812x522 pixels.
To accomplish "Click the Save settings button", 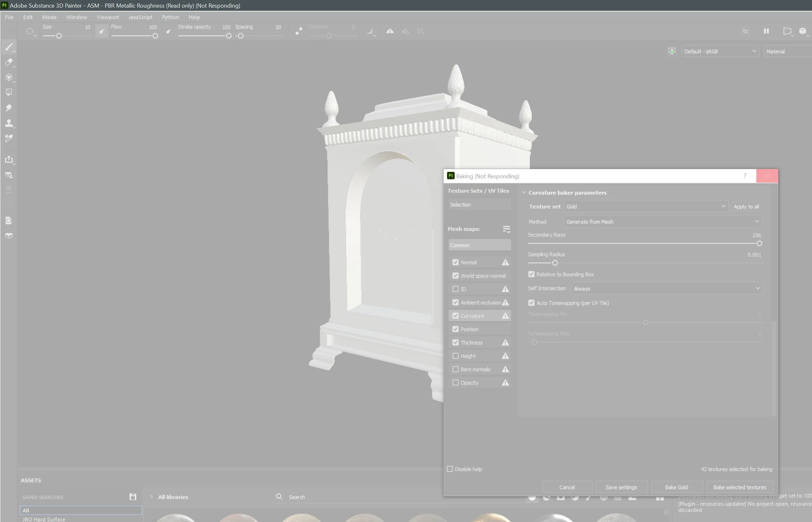I will click(621, 487).
